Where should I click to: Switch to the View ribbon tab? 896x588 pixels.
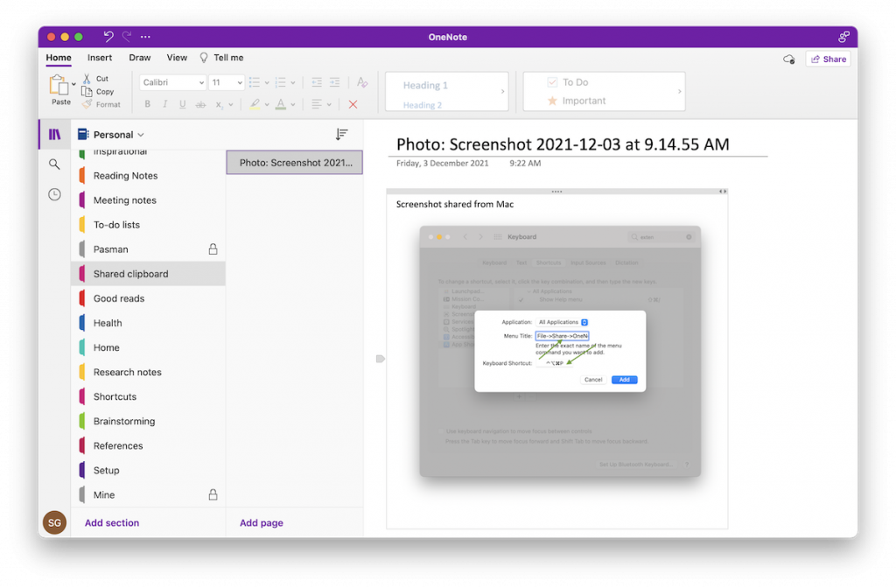177,58
